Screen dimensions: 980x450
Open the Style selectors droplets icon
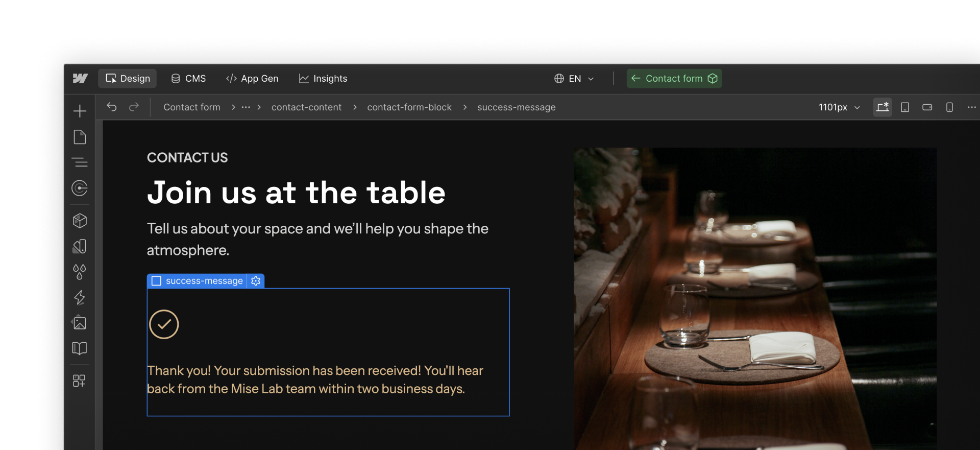point(80,272)
